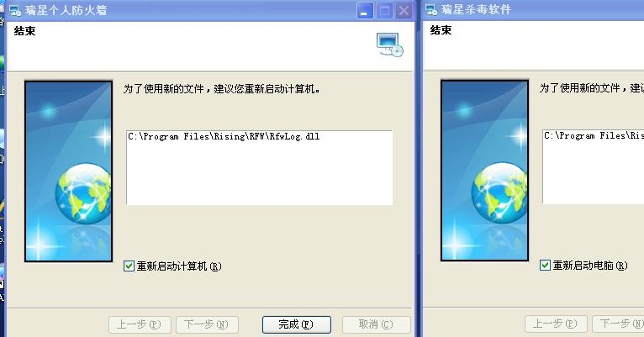Uncheck the 重新启动计算机(R) checkbox

point(129,266)
